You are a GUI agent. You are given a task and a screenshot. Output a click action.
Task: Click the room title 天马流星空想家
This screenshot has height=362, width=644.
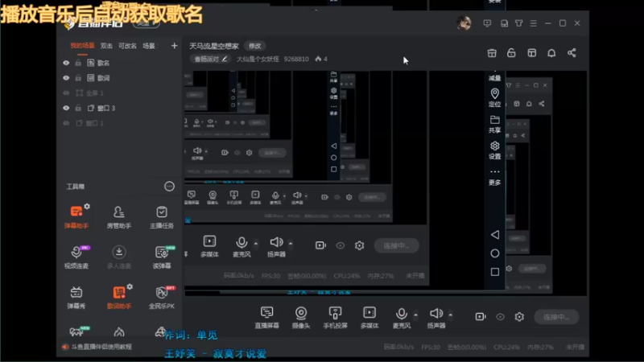pos(214,46)
